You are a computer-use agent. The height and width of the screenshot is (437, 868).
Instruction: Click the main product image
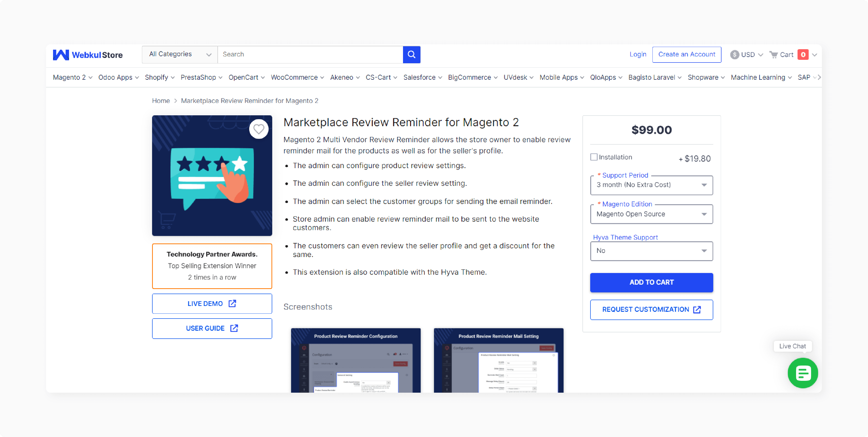(212, 176)
